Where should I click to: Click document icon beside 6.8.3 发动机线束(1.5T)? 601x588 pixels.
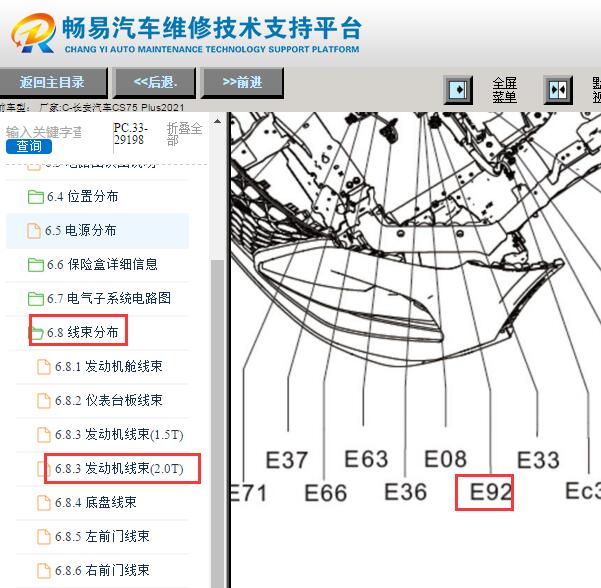43,435
